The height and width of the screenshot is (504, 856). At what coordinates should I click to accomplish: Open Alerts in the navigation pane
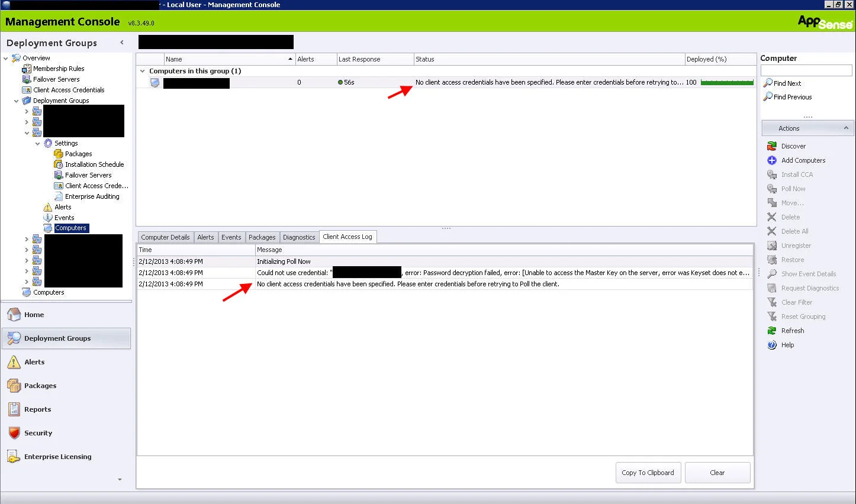(66, 362)
